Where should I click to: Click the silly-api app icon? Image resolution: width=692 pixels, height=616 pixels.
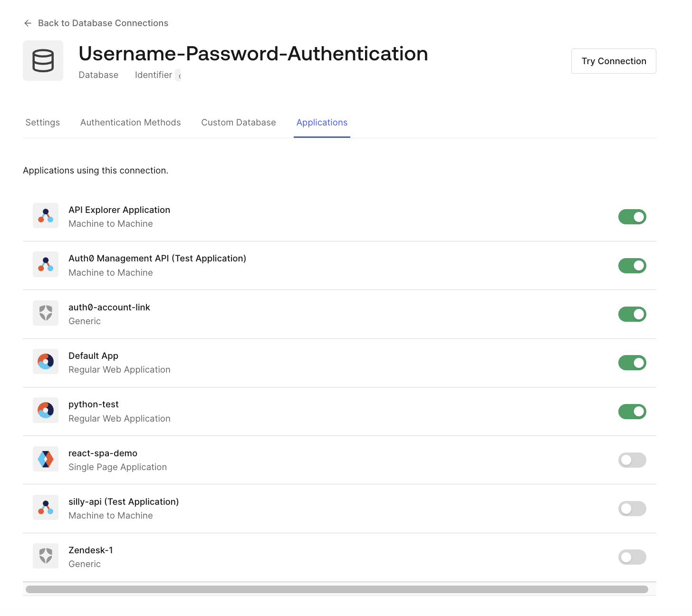(x=46, y=508)
